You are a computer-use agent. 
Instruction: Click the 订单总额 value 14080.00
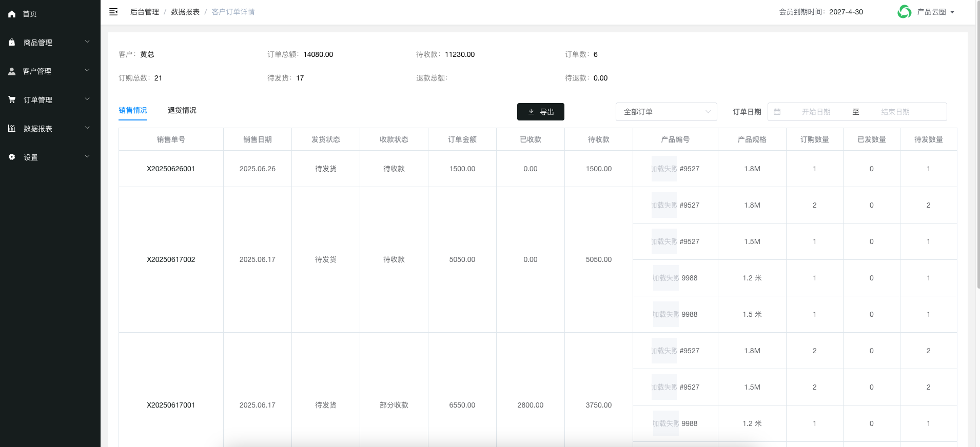(318, 54)
